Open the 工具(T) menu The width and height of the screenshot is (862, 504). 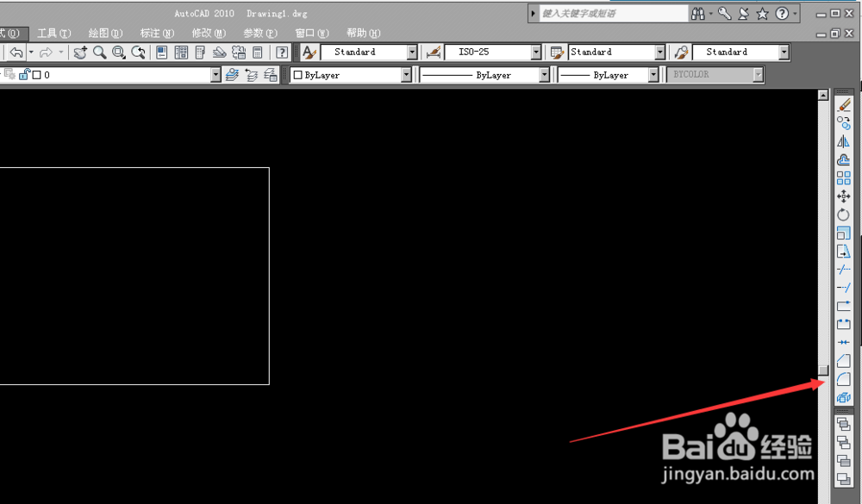[x=53, y=34]
